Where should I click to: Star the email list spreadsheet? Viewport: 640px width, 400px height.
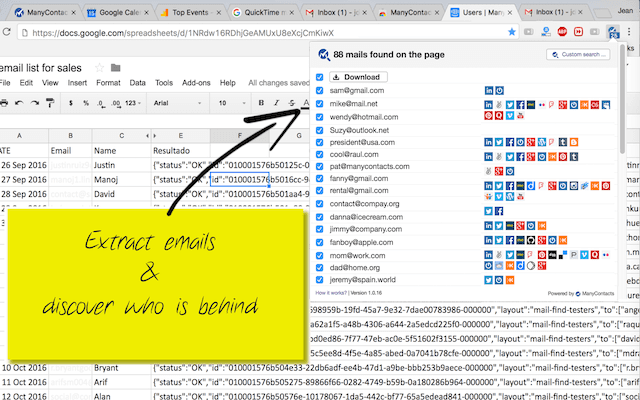point(99,68)
